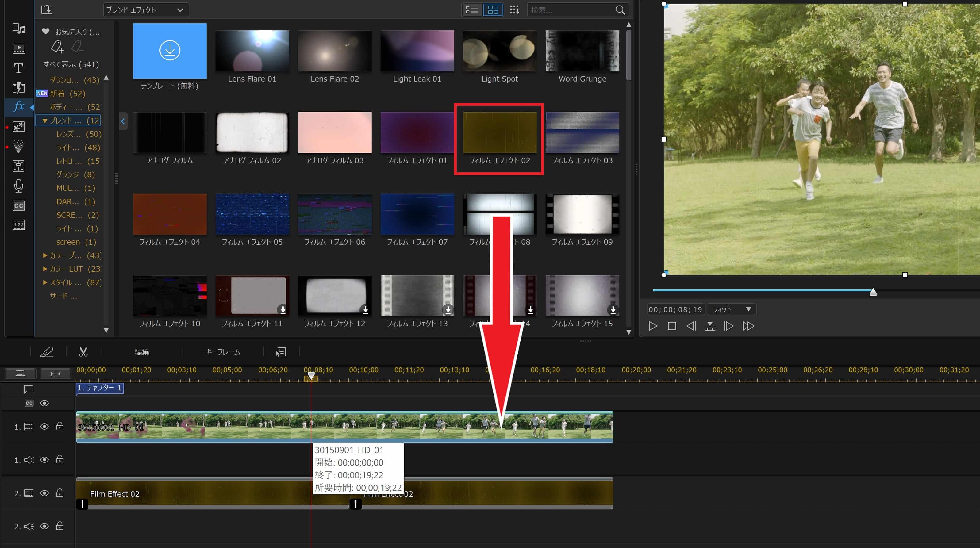Open the フィット zoom dropdown
Image resolution: width=980 pixels, height=548 pixels.
(731, 309)
